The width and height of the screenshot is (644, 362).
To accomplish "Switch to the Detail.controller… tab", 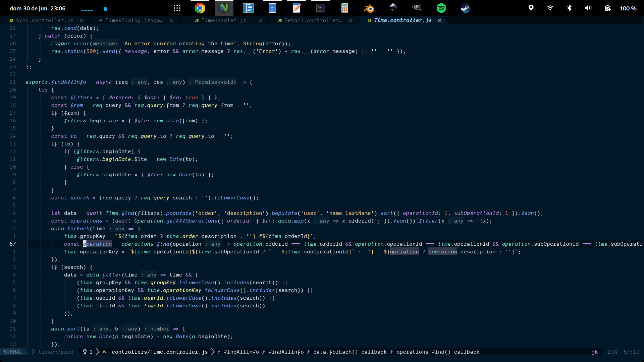I will pos(313,20).
